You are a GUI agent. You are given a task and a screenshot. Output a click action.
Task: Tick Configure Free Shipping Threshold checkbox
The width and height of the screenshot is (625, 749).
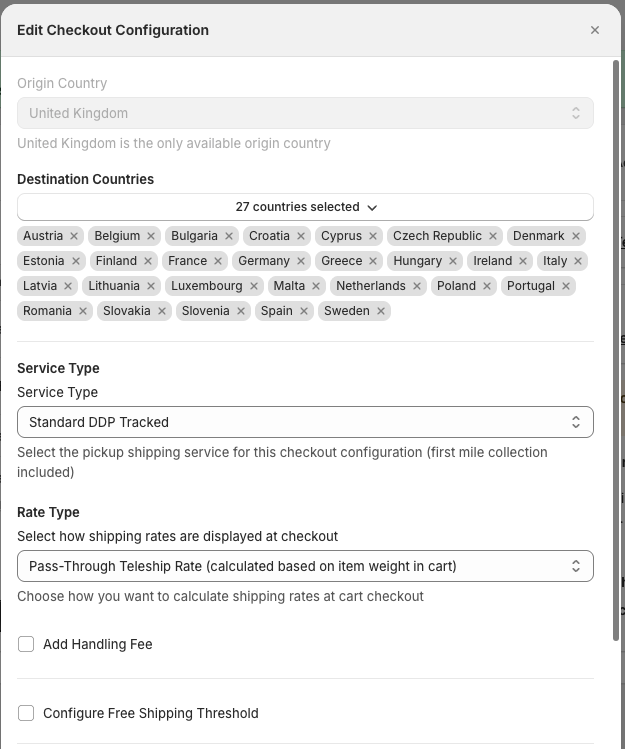[26, 713]
